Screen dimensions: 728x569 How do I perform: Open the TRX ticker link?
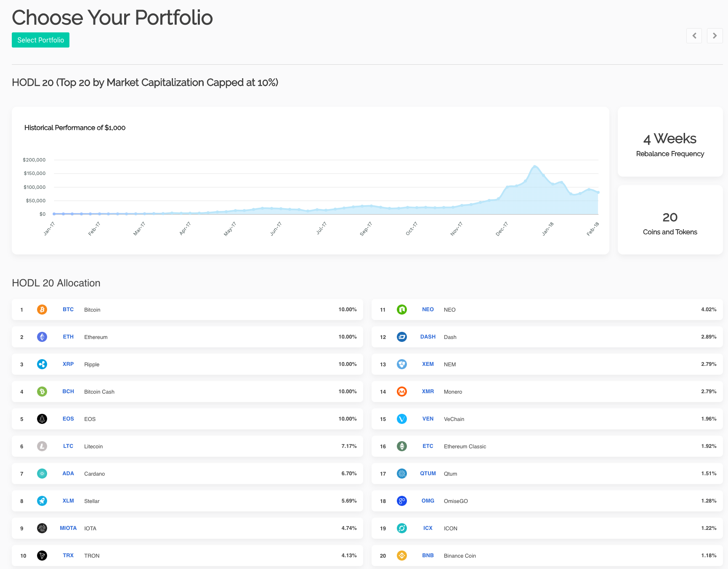click(68, 556)
